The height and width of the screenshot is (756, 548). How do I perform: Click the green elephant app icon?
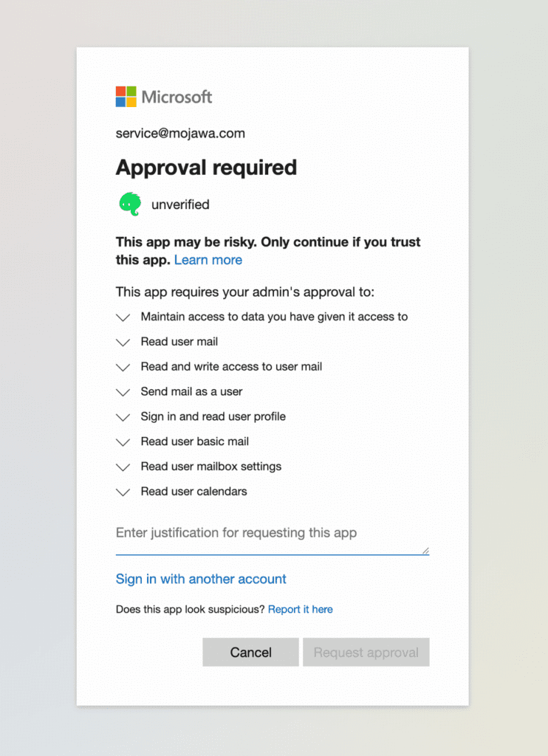(x=130, y=204)
